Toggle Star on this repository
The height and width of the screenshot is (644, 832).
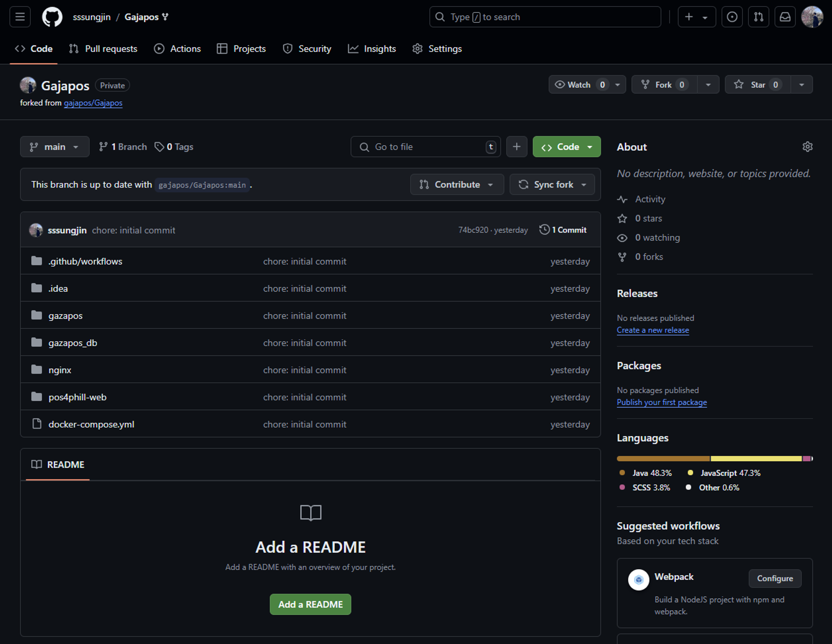(757, 85)
